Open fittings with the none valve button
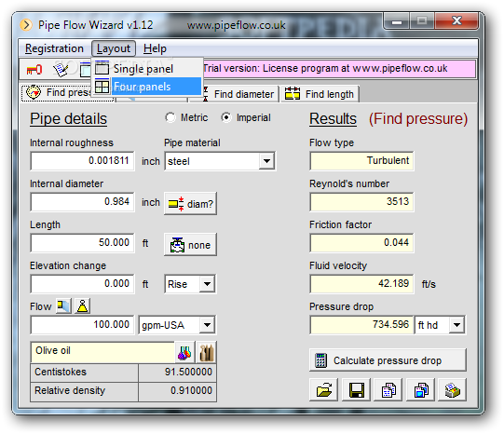Screen dimensions: 504x434 click(x=191, y=245)
